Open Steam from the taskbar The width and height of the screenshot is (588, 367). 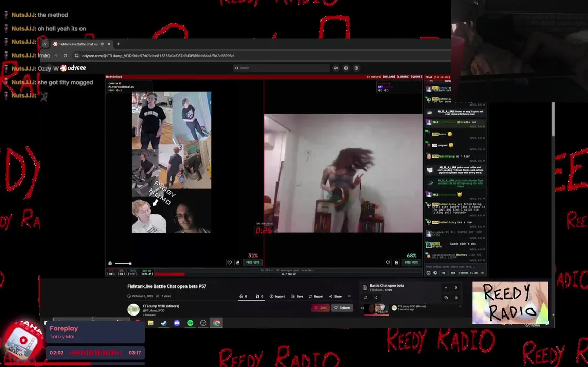click(x=164, y=323)
